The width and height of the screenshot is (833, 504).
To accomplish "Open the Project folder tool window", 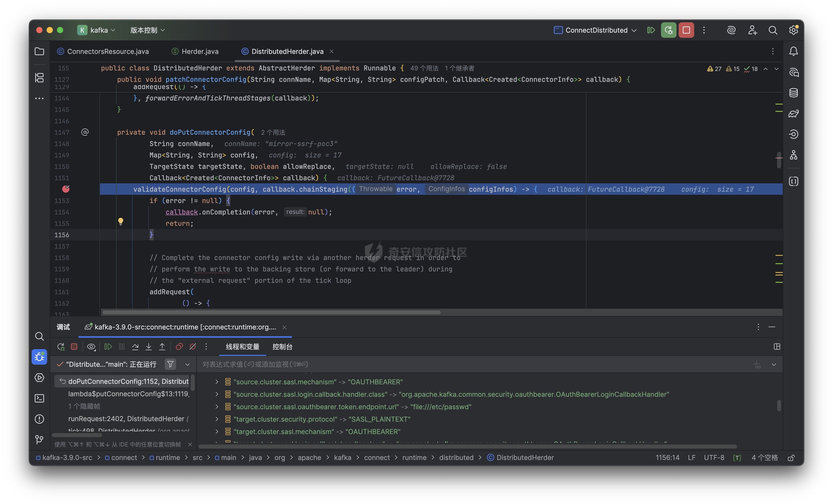I will click(x=39, y=51).
